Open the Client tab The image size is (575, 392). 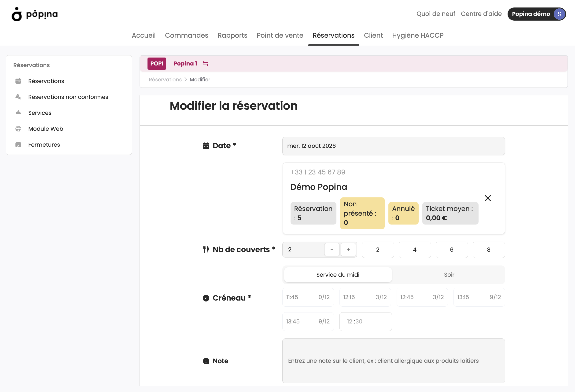click(x=373, y=35)
